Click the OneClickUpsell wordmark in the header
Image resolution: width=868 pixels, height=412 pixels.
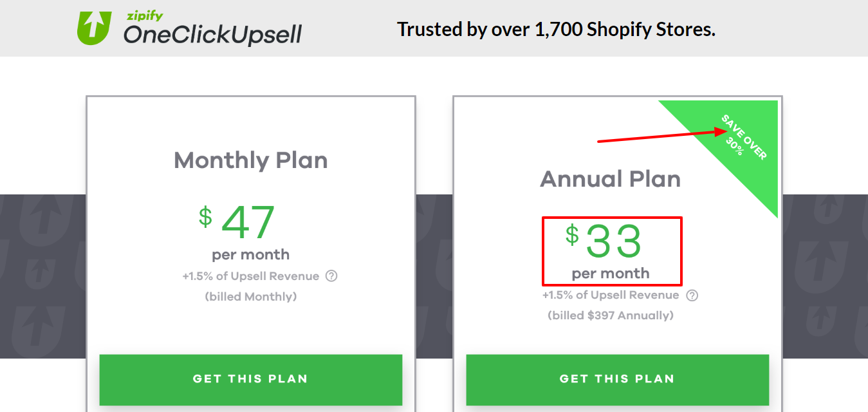211,33
